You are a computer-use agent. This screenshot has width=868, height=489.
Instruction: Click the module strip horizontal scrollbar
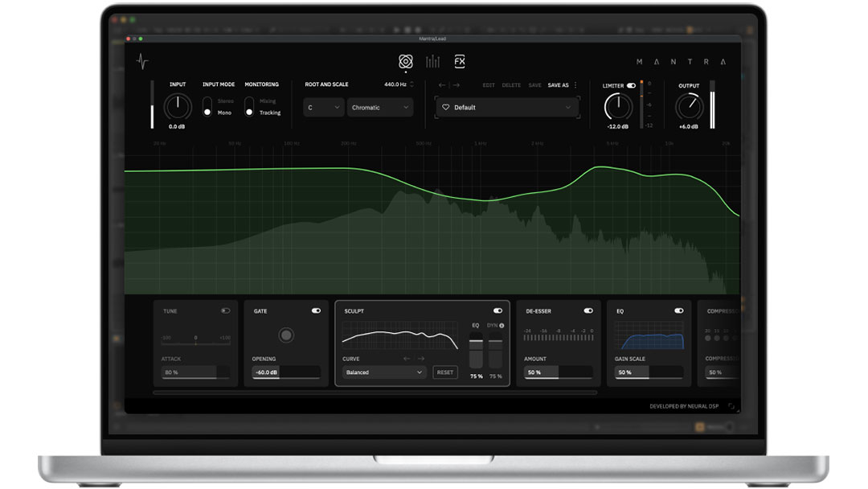point(375,392)
